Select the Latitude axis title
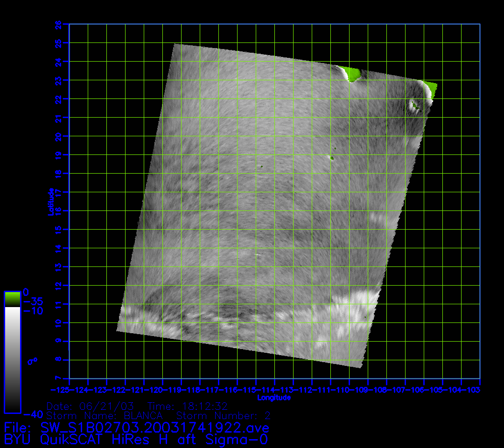The image size is (504, 448). point(49,202)
